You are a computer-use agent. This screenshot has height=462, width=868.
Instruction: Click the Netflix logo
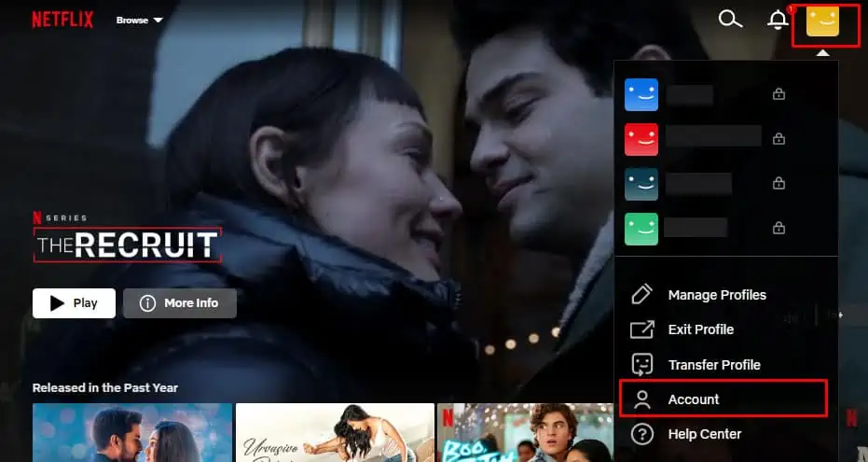click(62, 20)
